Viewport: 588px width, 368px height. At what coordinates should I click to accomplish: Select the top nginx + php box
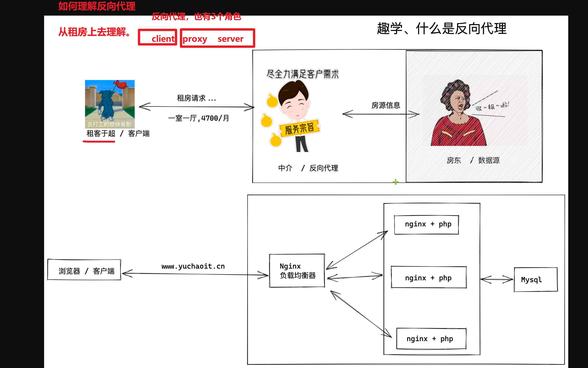427,225
